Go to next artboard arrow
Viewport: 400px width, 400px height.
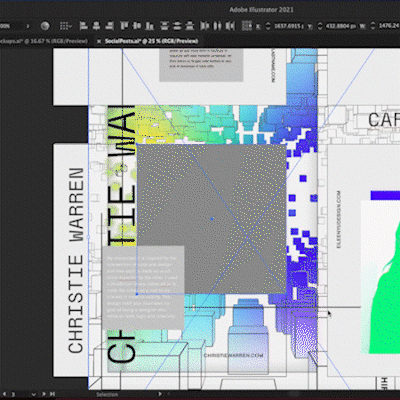click(x=44, y=394)
